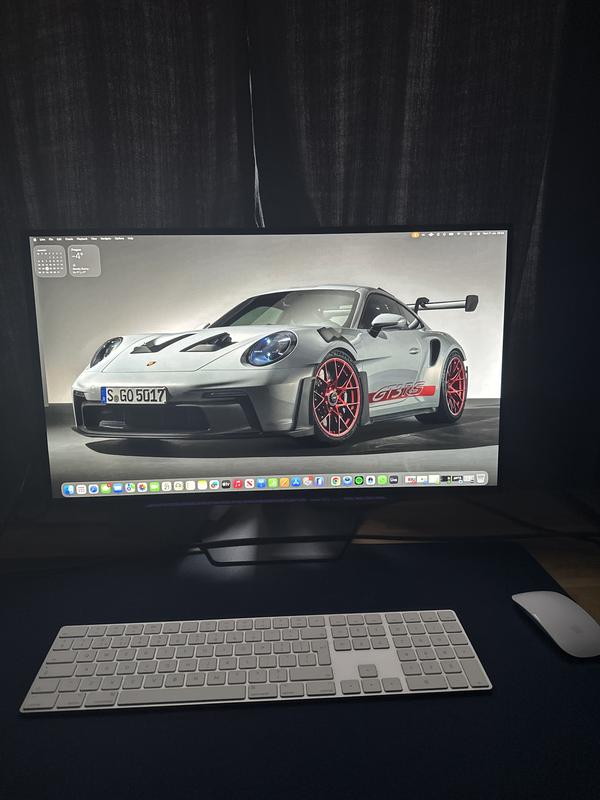This screenshot has width=600, height=800.
Task: Open the Apple menu
Action: coord(35,239)
